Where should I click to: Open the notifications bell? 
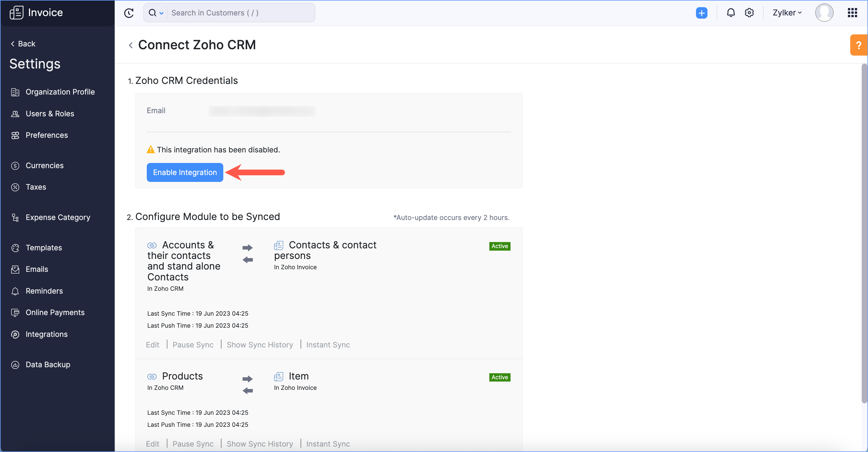click(730, 13)
